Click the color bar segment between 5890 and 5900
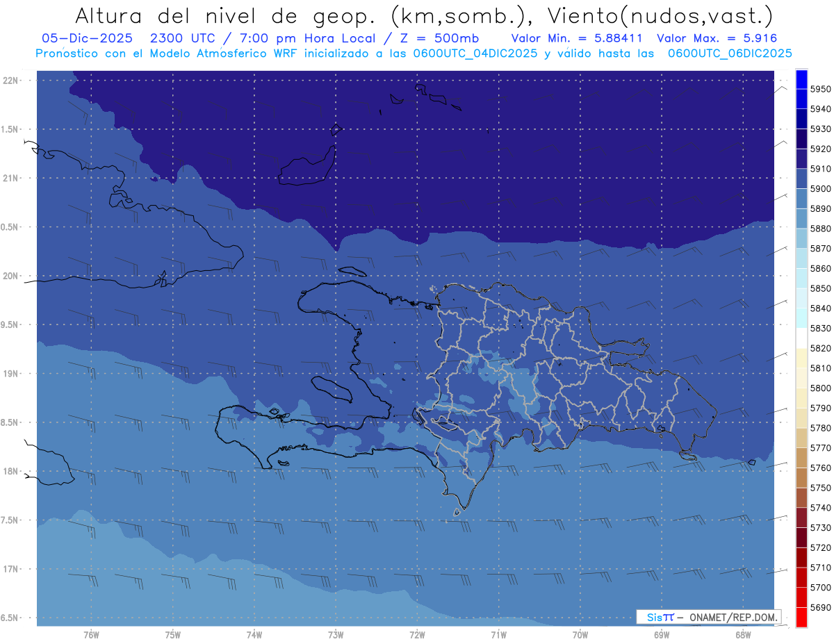 (x=801, y=198)
